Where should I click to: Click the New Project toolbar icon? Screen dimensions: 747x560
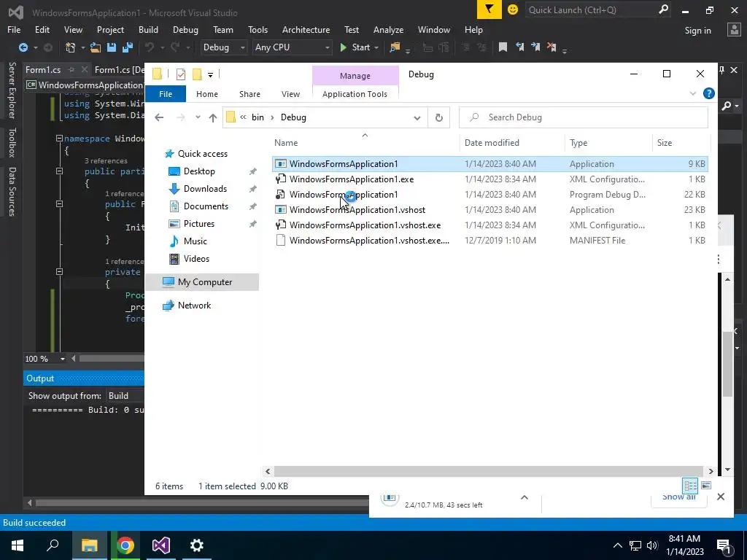pos(71,47)
